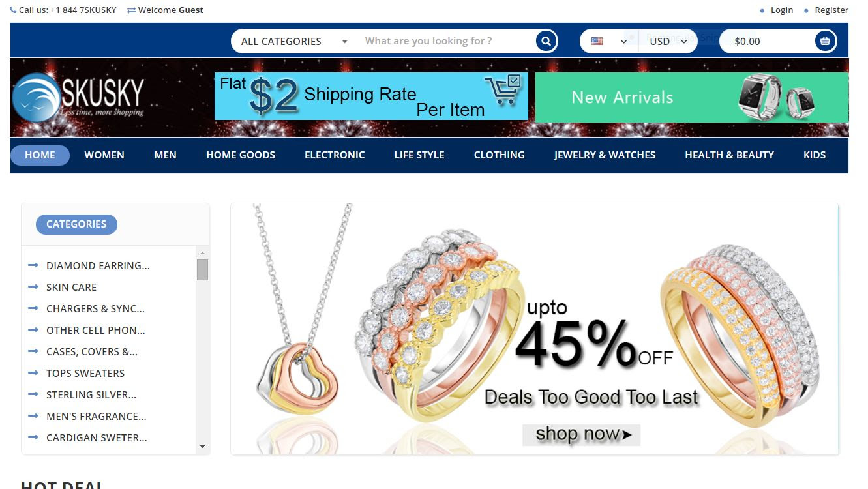
Task: Focus the What are you looking for field
Action: (445, 41)
